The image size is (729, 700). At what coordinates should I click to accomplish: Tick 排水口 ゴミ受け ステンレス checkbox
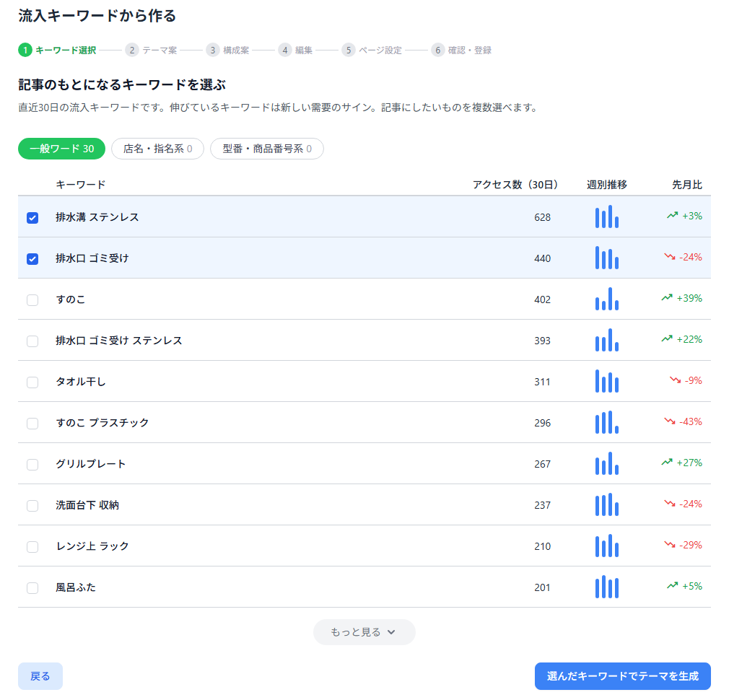coord(32,341)
